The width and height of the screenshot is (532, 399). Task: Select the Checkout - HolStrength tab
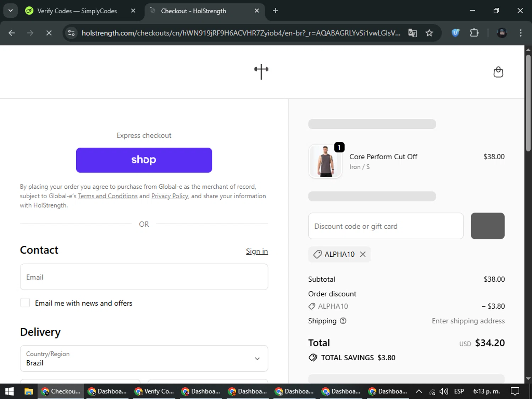204,11
